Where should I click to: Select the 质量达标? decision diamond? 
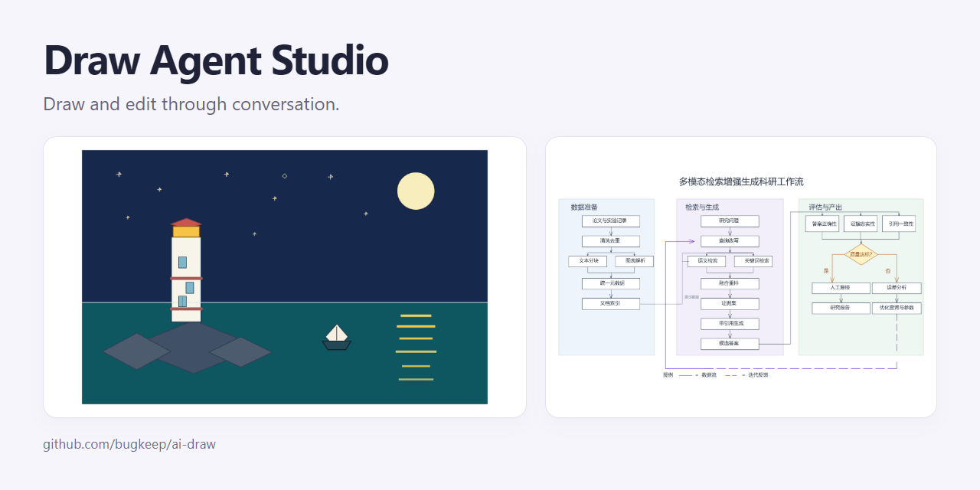(861, 254)
